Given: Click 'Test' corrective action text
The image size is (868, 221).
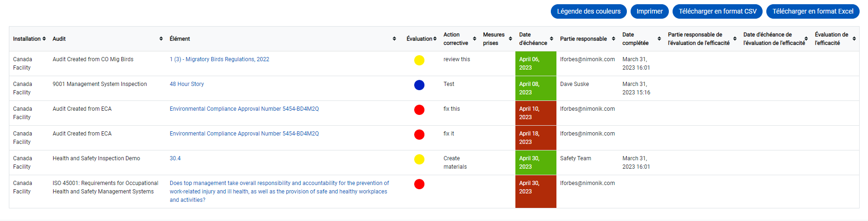Looking at the screenshot, I should 449,84.
